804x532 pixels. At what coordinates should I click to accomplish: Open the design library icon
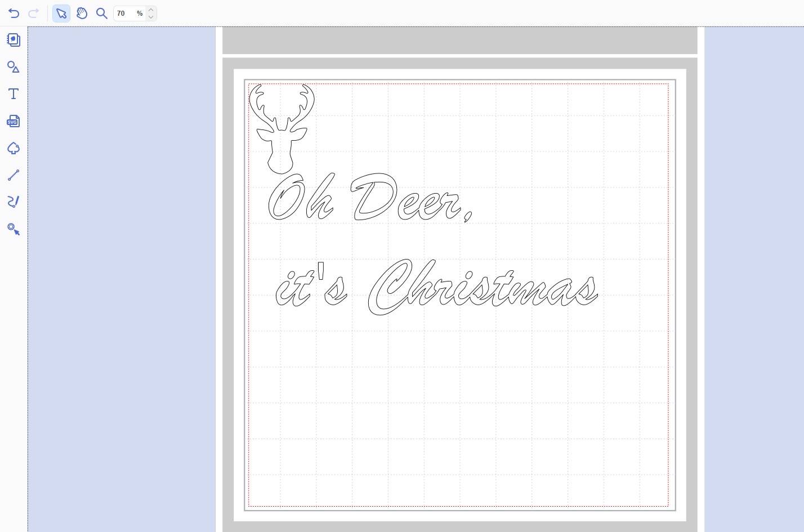pyautogui.click(x=14, y=40)
